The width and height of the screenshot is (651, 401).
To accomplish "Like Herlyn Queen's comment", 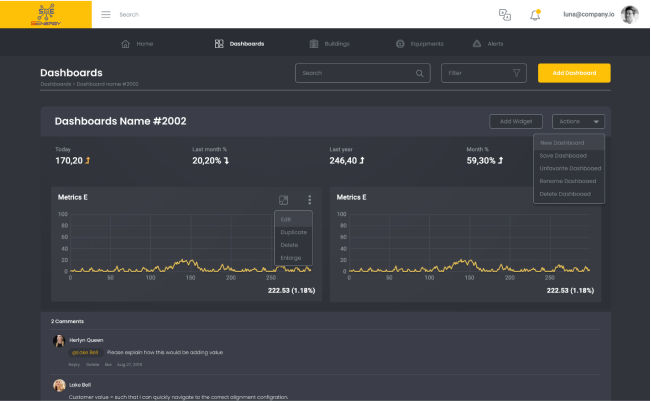I will click(108, 365).
